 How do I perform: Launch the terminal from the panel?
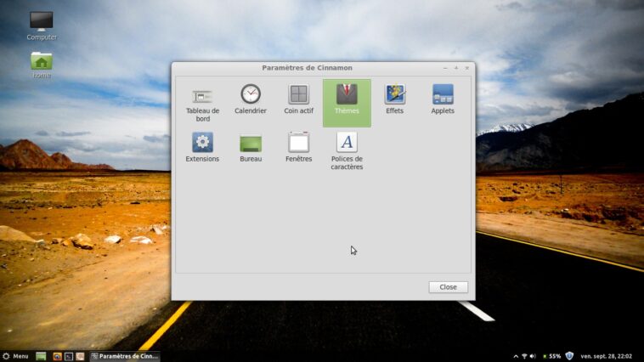click(x=69, y=356)
